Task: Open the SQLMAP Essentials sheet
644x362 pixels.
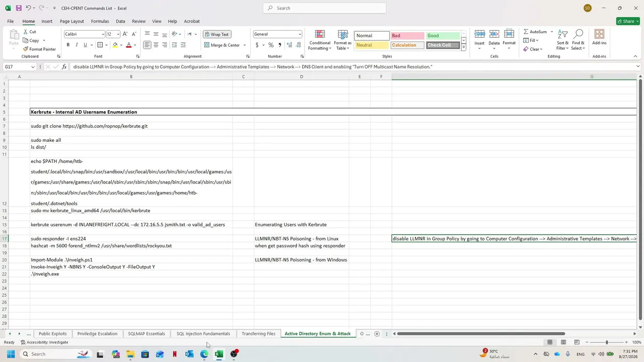Action: 146,334
